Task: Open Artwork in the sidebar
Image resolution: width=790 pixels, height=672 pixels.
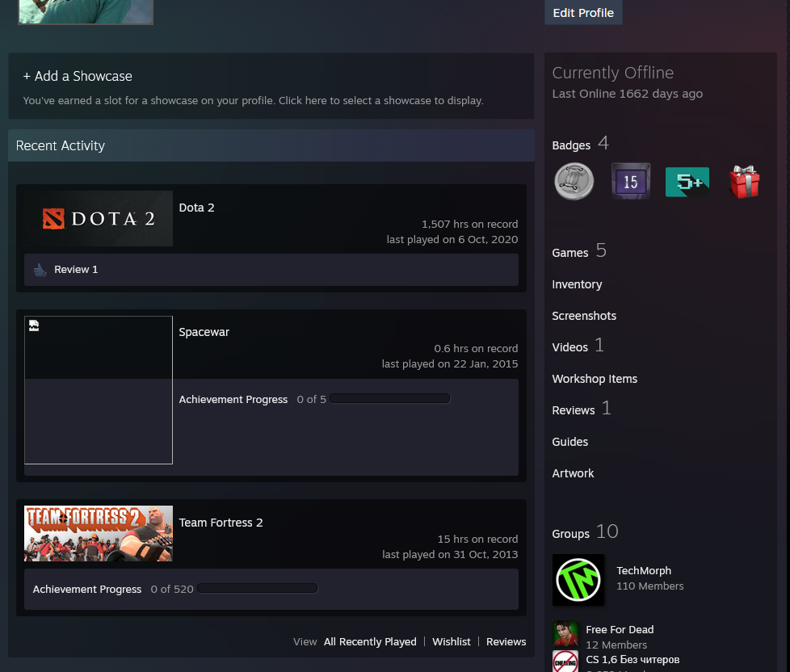Action: tap(573, 473)
